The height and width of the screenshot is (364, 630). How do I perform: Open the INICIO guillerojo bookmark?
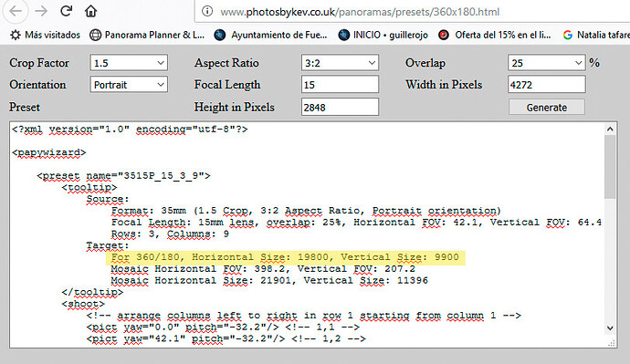[x=383, y=35]
